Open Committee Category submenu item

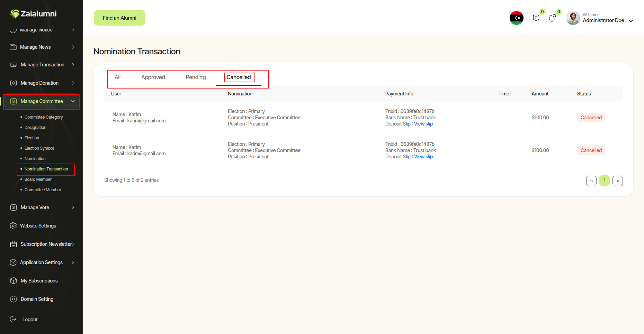pyautogui.click(x=44, y=117)
